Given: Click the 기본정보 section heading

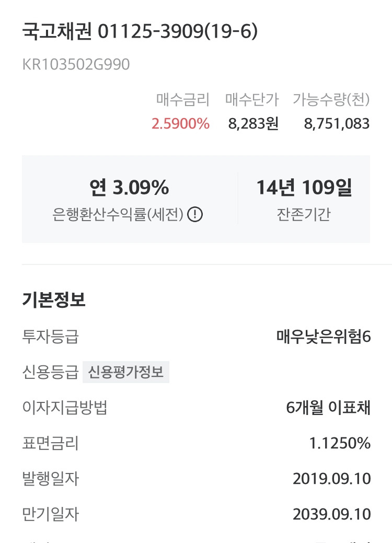Looking at the screenshot, I should 54,299.
